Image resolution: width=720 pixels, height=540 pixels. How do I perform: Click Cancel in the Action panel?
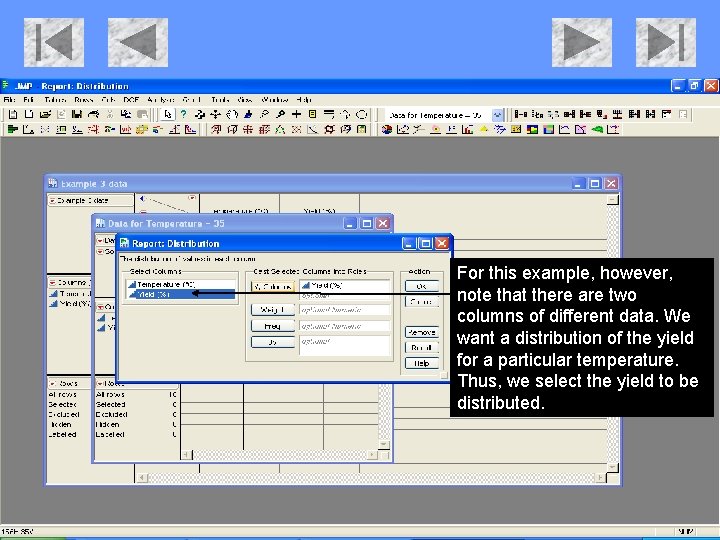click(x=422, y=302)
